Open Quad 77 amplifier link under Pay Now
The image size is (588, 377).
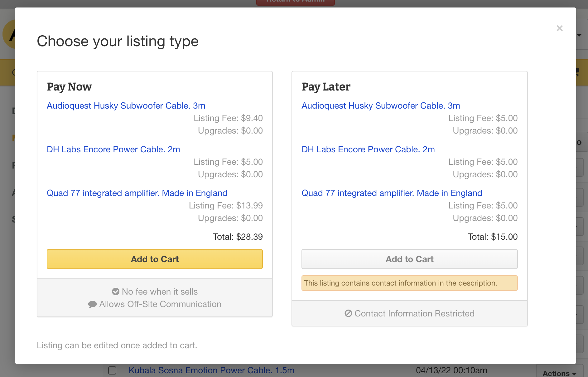tap(137, 193)
